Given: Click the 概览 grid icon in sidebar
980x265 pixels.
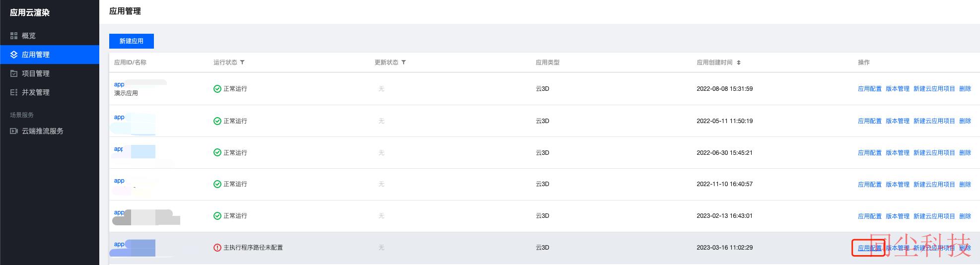Looking at the screenshot, I should click(14, 36).
